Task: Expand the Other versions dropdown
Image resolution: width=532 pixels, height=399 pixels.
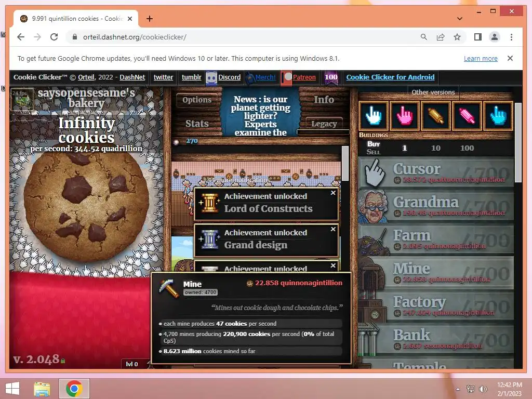Action: [433, 92]
